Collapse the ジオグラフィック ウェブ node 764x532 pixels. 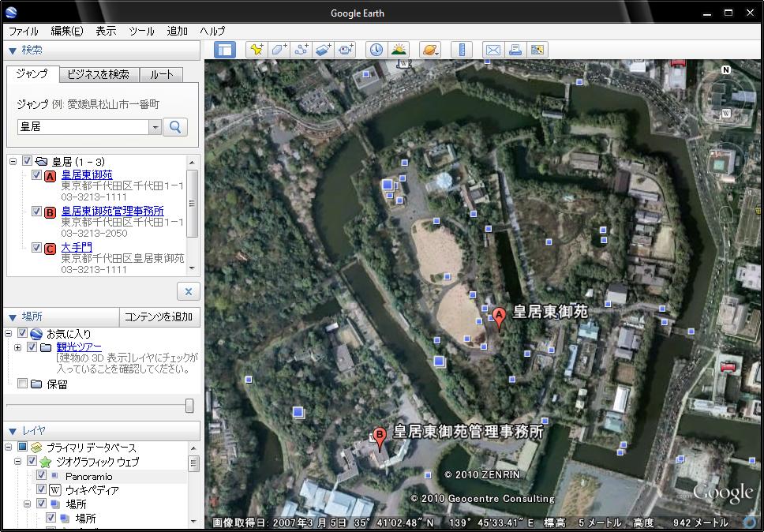pyautogui.click(x=17, y=461)
